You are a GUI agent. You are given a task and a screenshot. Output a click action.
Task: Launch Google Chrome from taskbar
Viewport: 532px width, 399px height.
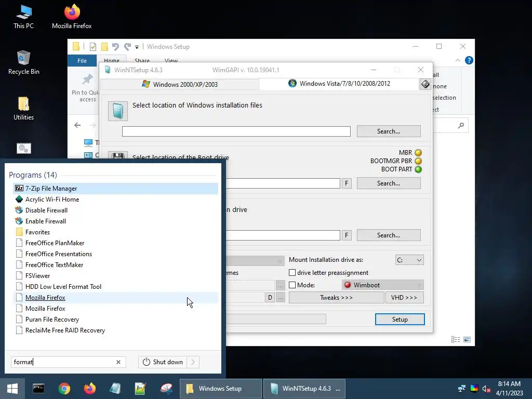click(x=64, y=389)
